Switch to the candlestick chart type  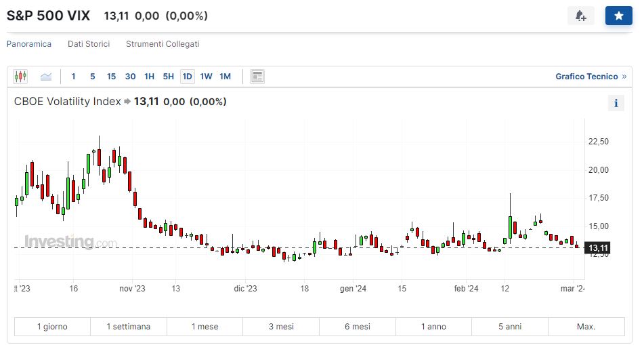coord(20,77)
